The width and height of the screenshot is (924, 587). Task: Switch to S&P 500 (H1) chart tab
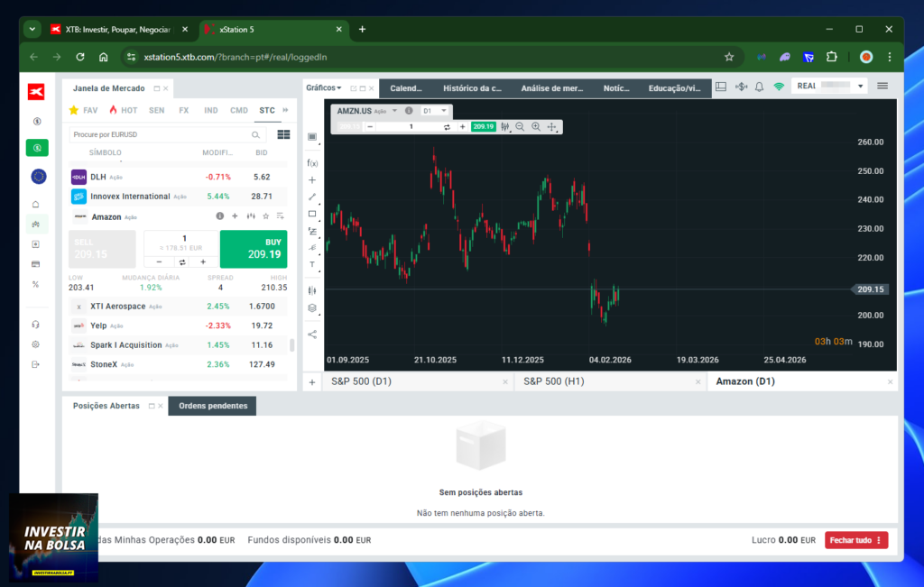click(x=611, y=381)
